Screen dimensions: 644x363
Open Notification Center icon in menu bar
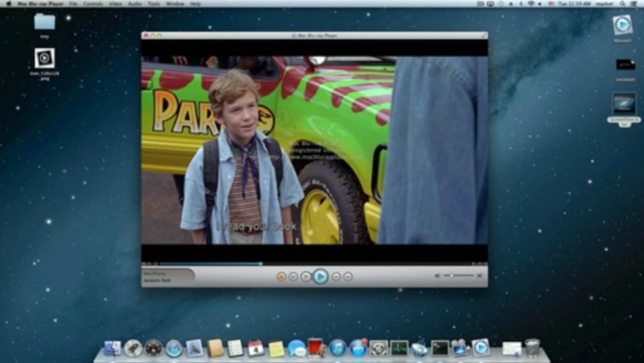pyautogui.click(x=633, y=4)
